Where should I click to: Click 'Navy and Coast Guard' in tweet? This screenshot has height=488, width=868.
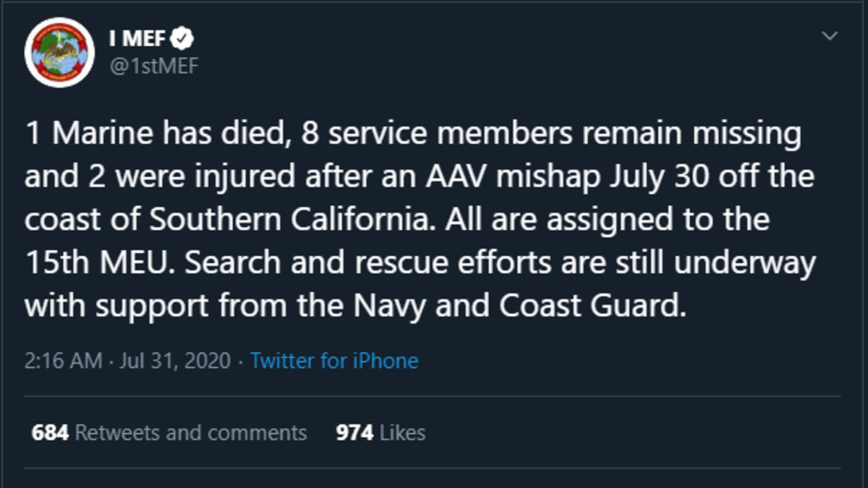[518, 307]
